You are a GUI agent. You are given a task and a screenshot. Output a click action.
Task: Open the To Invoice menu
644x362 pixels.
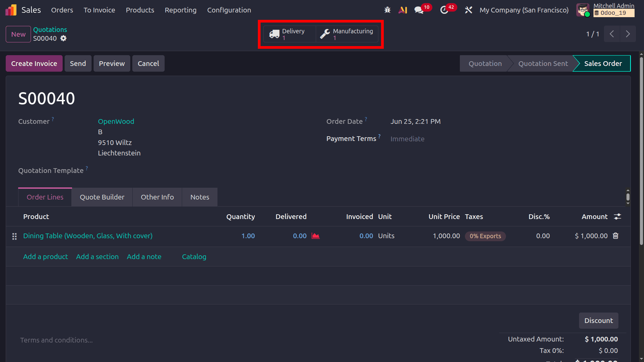(99, 10)
